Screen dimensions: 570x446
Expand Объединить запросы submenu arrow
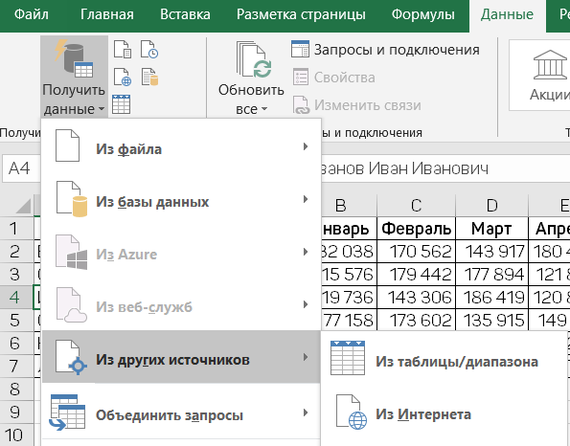click(x=305, y=413)
